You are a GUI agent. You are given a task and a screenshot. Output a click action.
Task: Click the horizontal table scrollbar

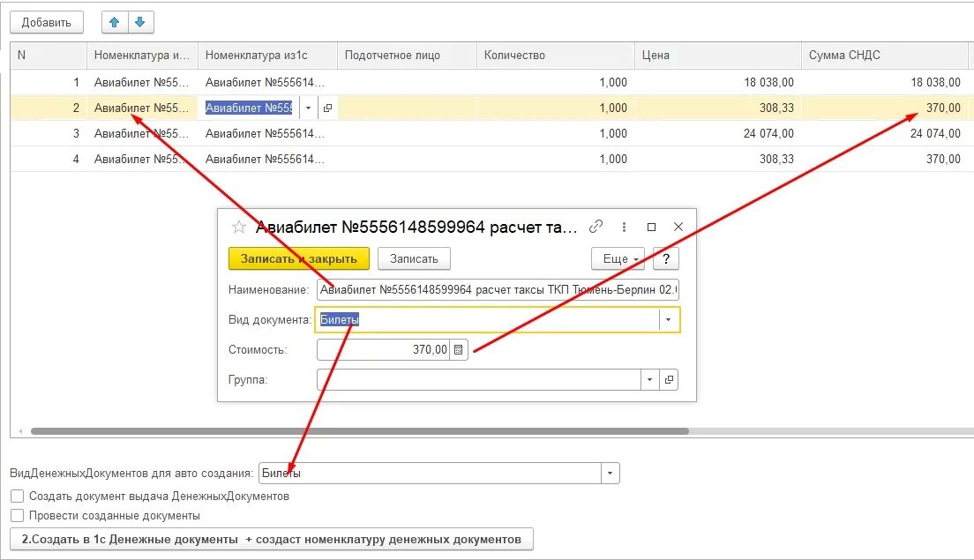(359, 431)
